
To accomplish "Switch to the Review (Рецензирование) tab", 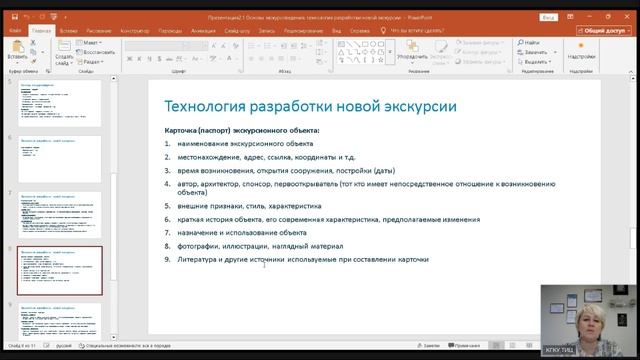I will click(303, 31).
